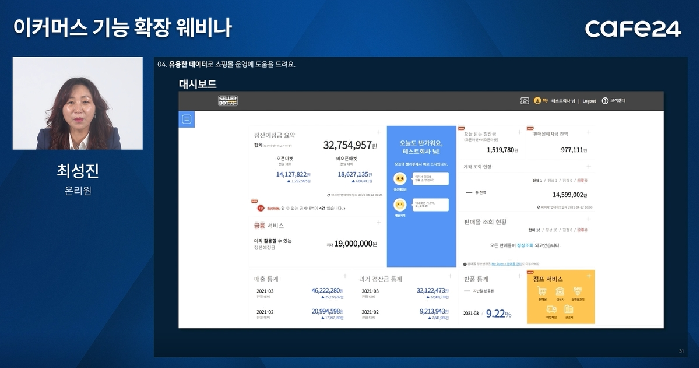This screenshot has width=699, height=368.
Task: Select the third top icon in yellow panel
Action: [x=578, y=292]
